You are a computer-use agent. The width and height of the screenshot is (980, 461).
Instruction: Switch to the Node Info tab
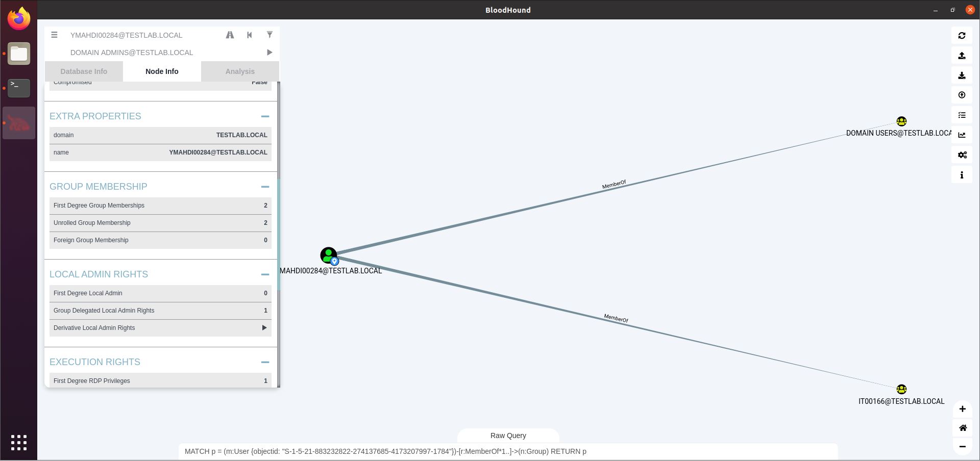(x=162, y=71)
